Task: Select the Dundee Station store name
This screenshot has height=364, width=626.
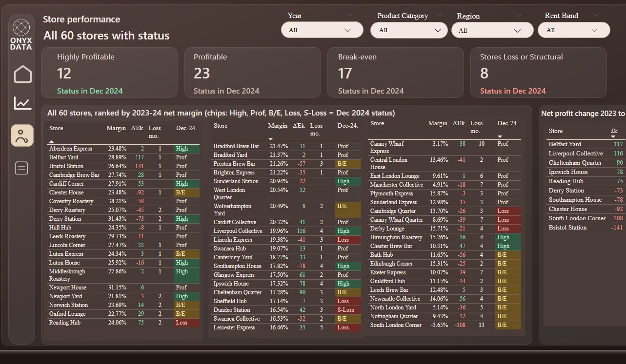Action: tap(232, 310)
